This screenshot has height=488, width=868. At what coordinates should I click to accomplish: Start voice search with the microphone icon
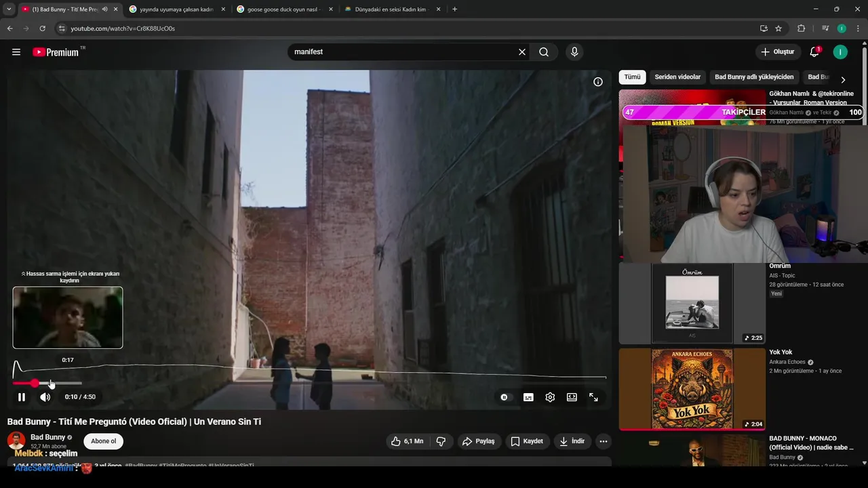(x=574, y=52)
